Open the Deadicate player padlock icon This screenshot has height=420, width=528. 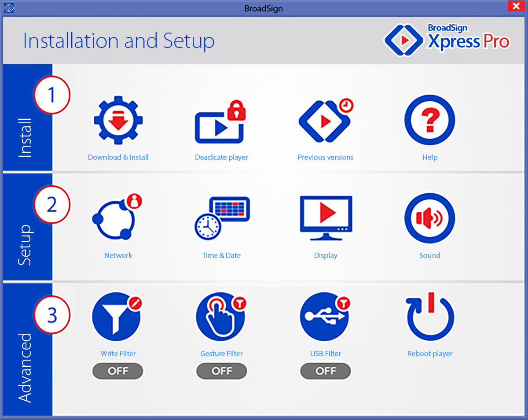220,122
